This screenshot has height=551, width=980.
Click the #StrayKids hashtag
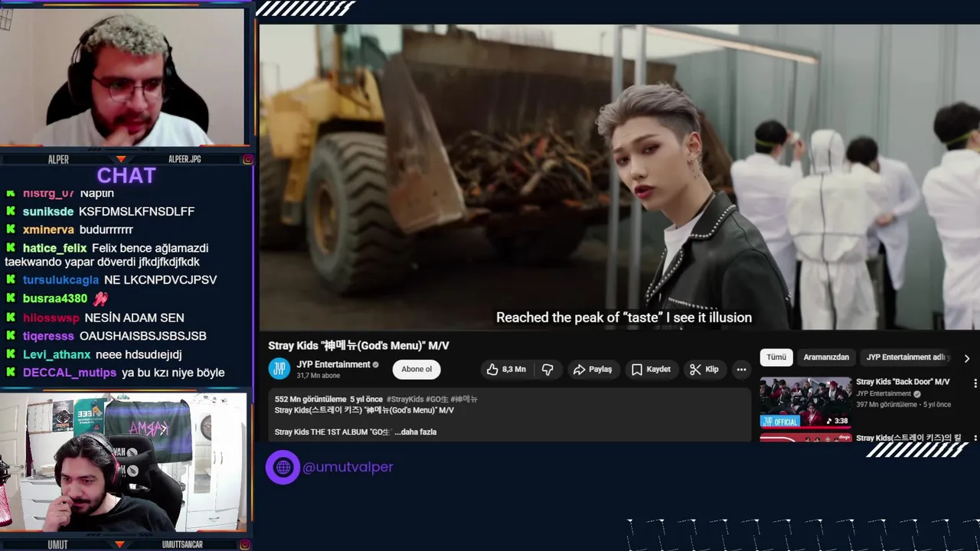[x=406, y=399]
